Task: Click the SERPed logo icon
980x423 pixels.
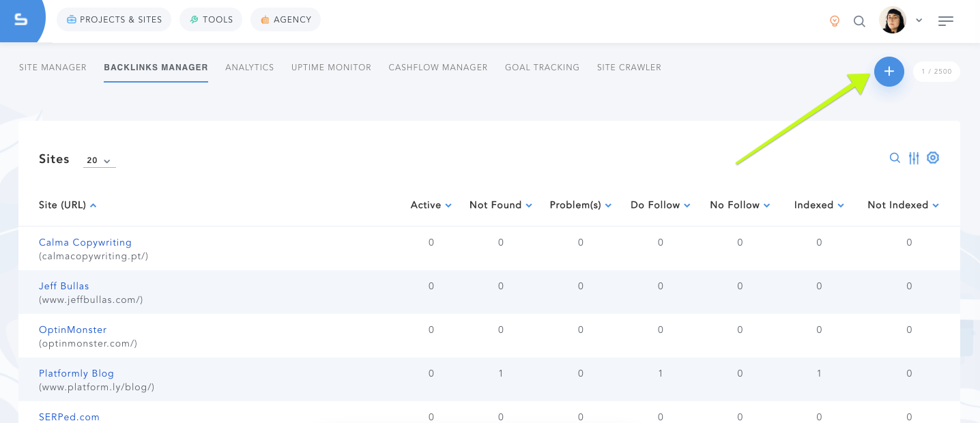Action: click(x=21, y=20)
